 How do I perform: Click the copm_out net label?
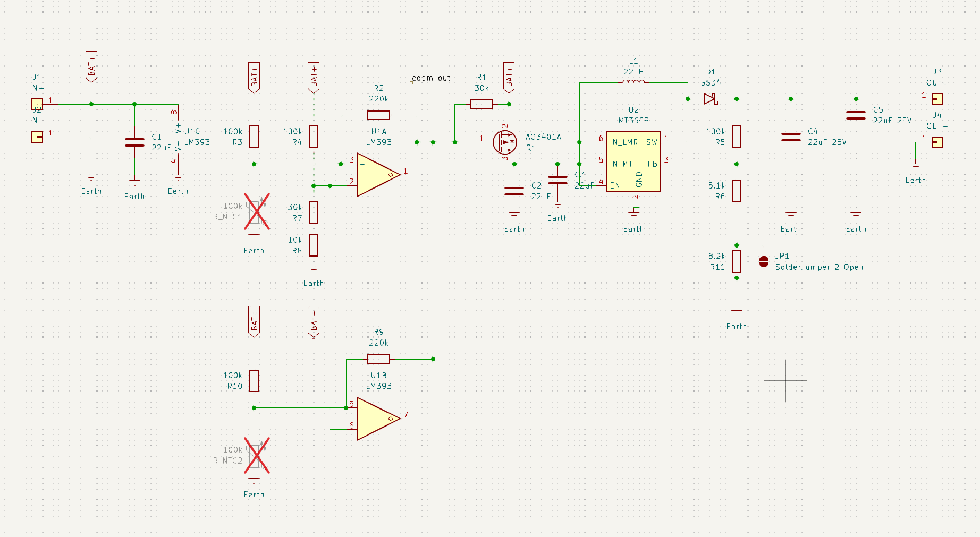coord(431,78)
